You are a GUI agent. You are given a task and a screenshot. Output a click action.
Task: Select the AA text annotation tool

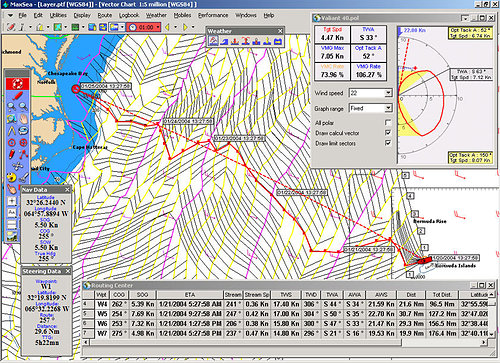coord(12,212)
